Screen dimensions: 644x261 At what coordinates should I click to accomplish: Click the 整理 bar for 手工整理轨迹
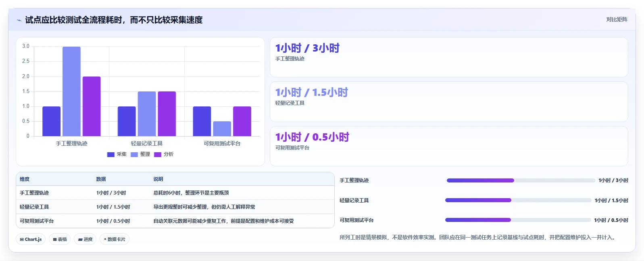coord(71,91)
